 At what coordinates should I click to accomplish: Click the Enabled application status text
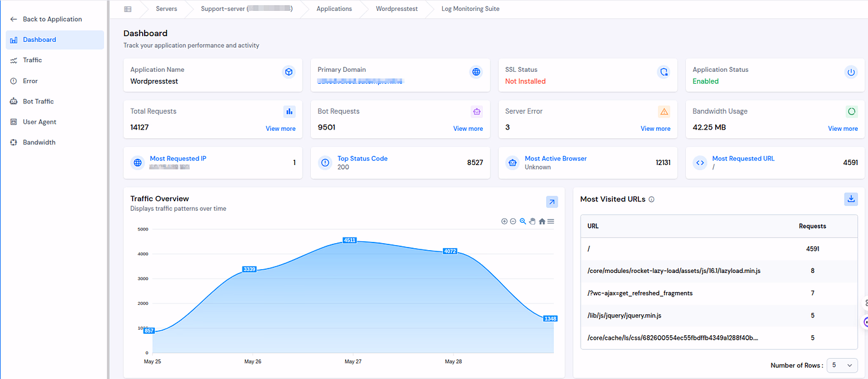click(x=706, y=81)
